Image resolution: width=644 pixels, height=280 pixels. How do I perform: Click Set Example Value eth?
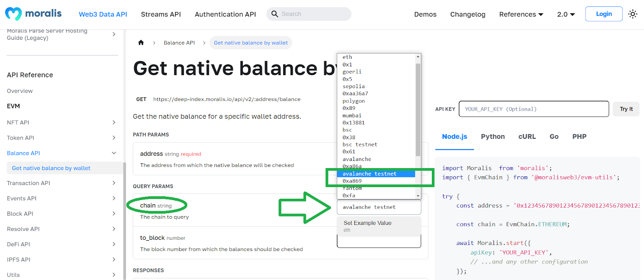[x=379, y=226]
